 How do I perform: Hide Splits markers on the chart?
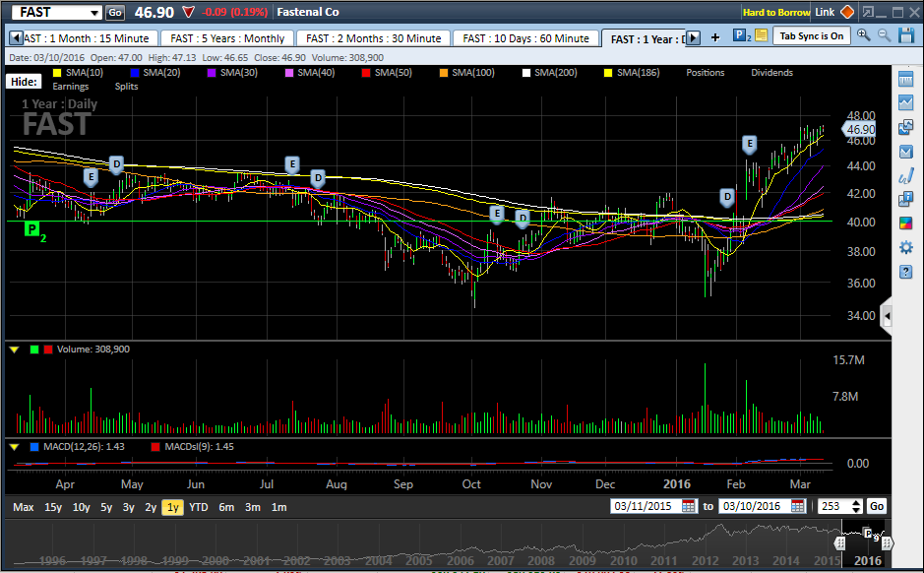126,86
